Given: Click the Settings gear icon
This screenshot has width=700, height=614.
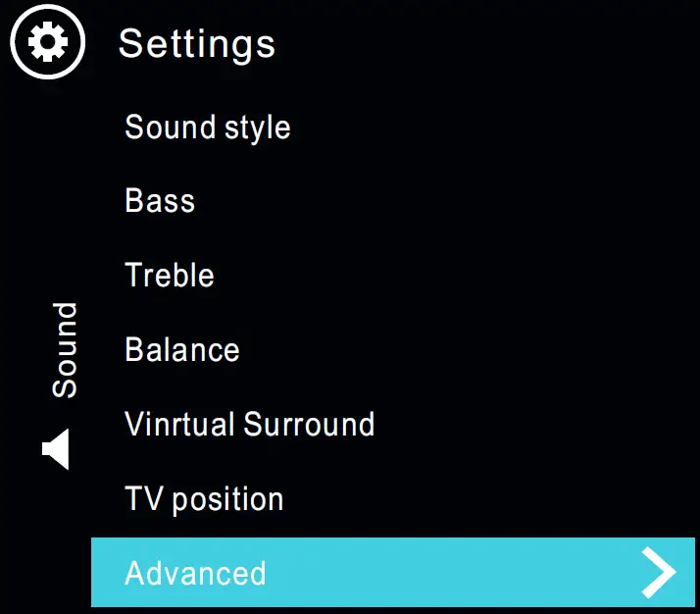Looking at the screenshot, I should (x=48, y=43).
